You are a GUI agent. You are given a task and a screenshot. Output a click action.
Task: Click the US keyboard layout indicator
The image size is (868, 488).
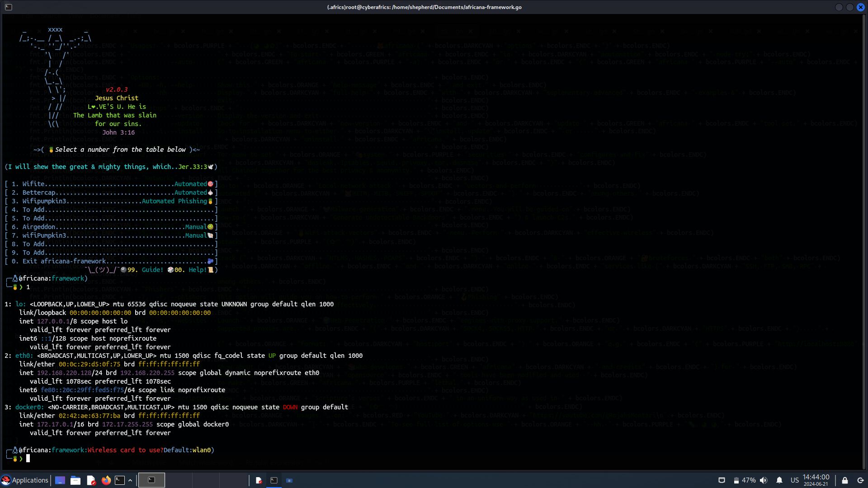794,480
